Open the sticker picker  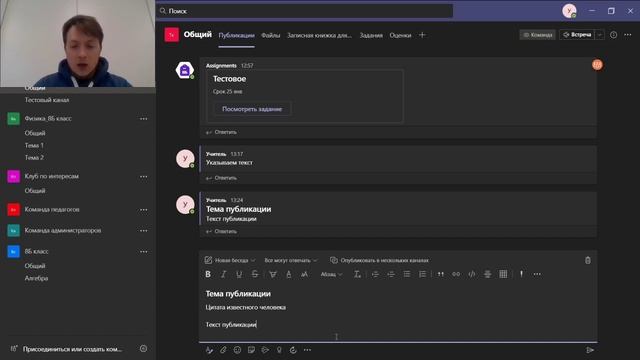[251, 350]
